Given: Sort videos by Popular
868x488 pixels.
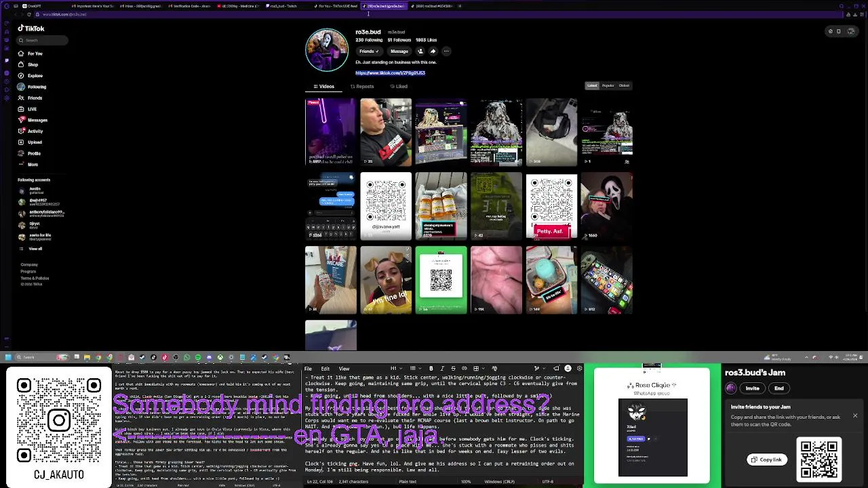Looking at the screenshot, I should pos(608,85).
